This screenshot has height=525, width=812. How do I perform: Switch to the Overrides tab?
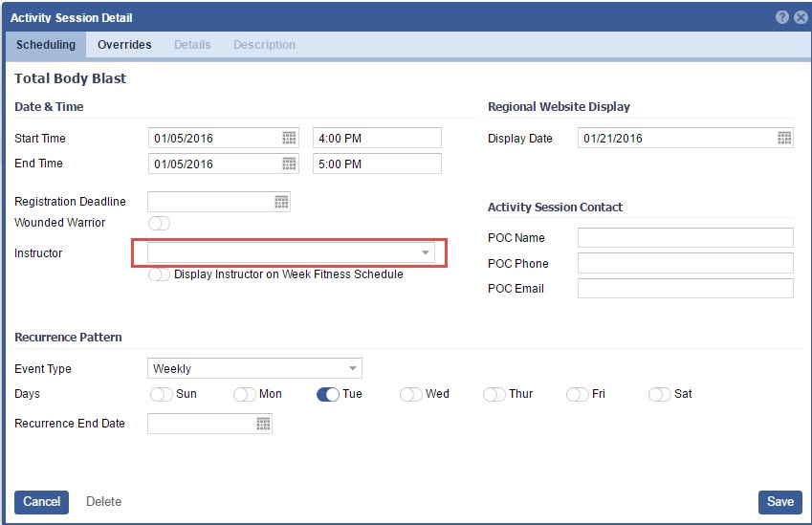pos(124,45)
